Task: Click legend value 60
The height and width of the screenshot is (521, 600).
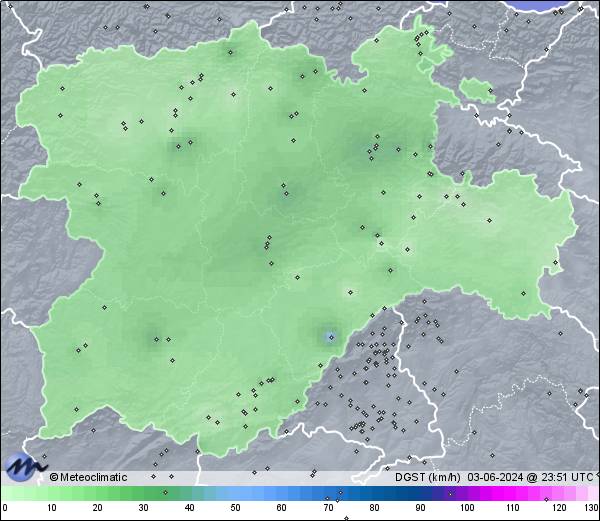Action: 282,508
